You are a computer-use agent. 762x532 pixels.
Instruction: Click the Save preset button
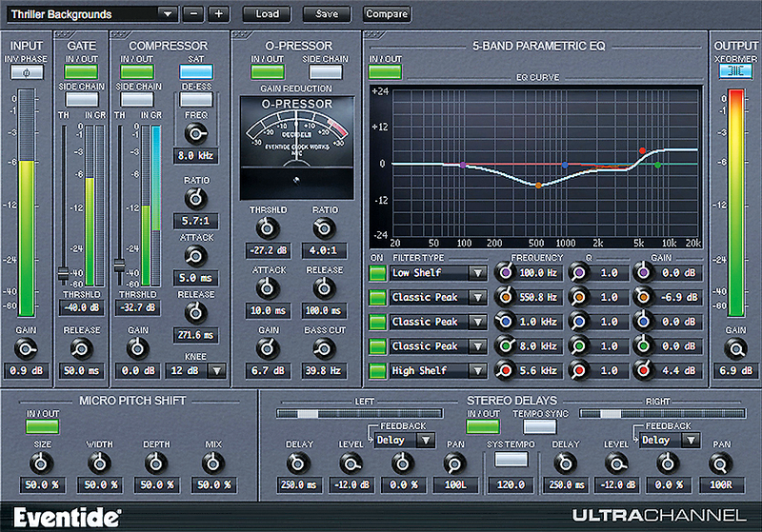327,14
